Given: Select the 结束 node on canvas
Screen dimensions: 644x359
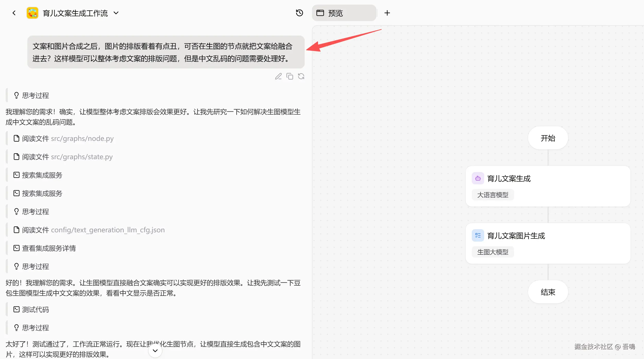Looking at the screenshot, I should coord(548,292).
